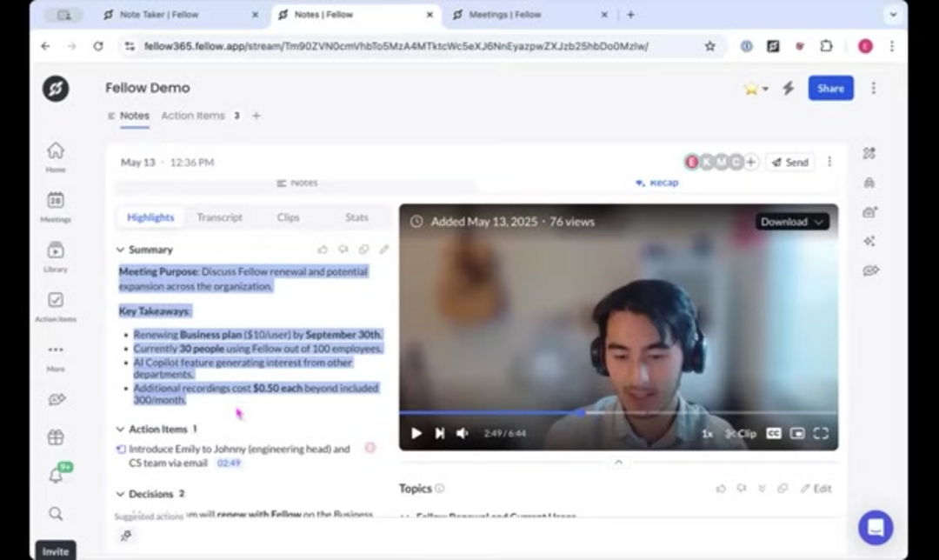Open the chat support bubble
This screenshot has height=560, width=939.
(875, 527)
